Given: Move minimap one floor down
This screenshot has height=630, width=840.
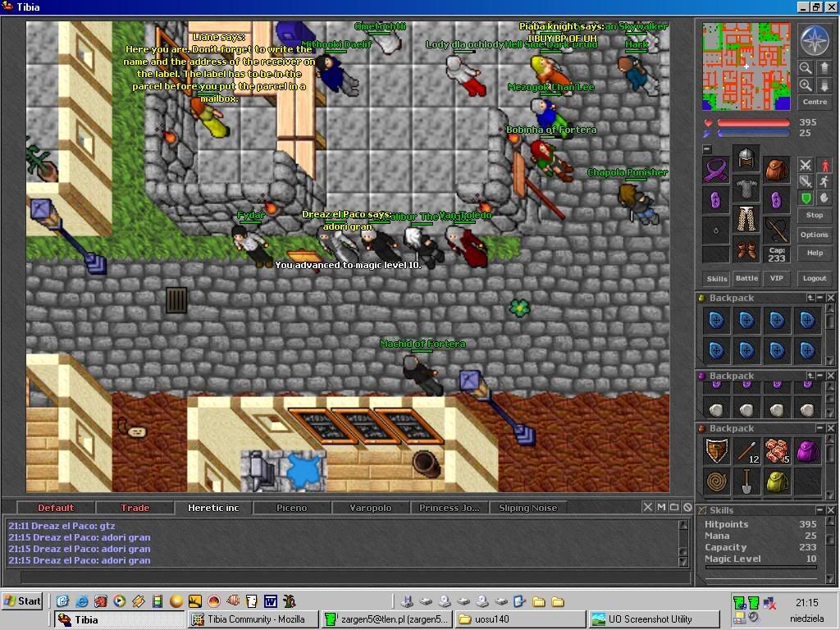Looking at the screenshot, I should point(824,85).
